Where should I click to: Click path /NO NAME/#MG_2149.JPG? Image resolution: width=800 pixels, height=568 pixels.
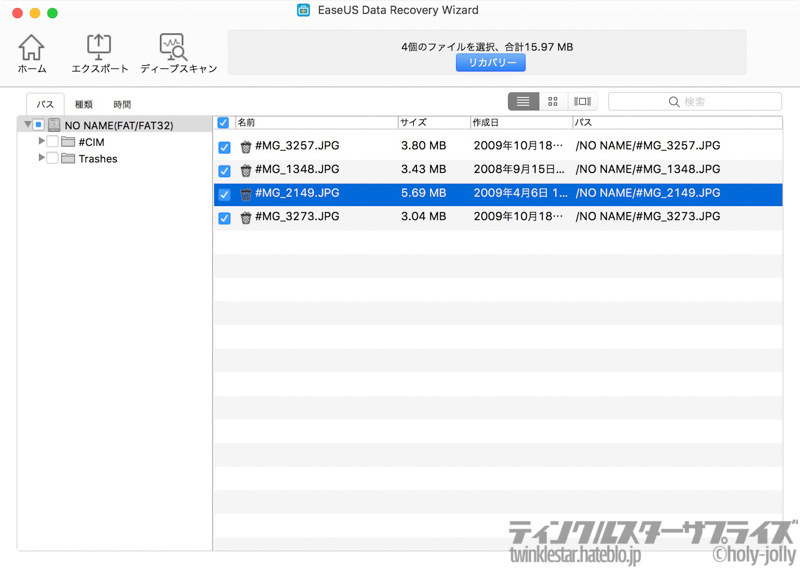tap(648, 193)
